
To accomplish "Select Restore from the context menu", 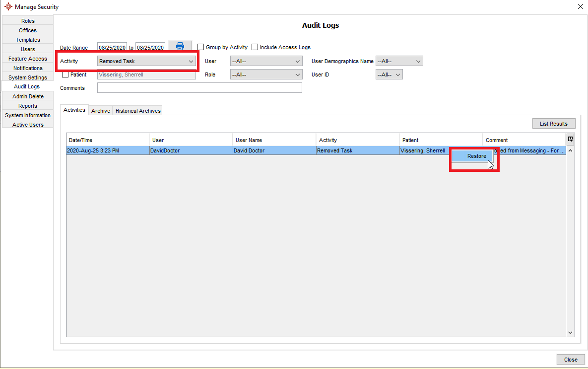I will (x=476, y=156).
